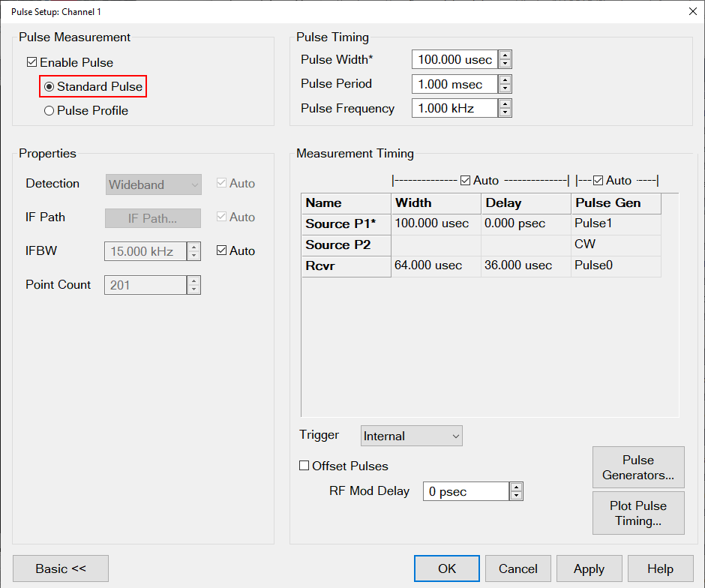Click the Pulse1 cell for Source P1
This screenshot has height=588, width=705.
(x=615, y=223)
